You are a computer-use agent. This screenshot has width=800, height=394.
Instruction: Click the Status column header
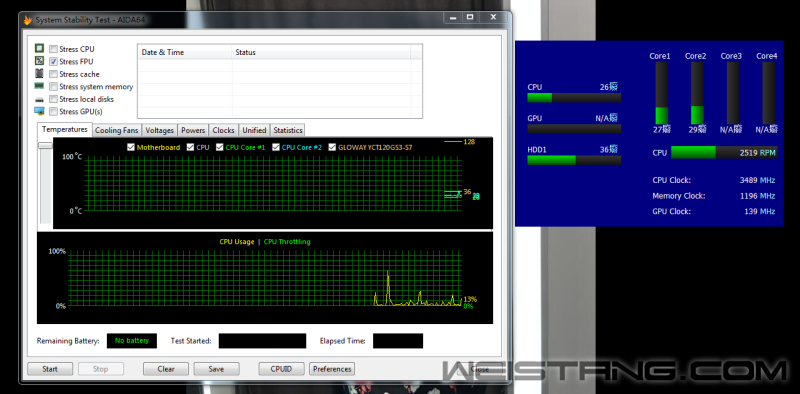pos(321,52)
